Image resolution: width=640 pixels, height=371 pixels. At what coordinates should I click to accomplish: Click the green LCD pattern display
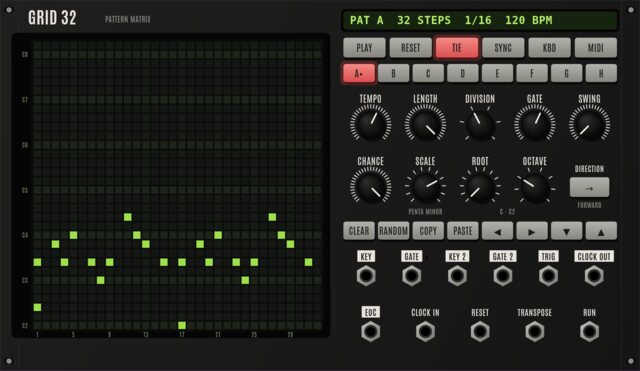(x=480, y=20)
